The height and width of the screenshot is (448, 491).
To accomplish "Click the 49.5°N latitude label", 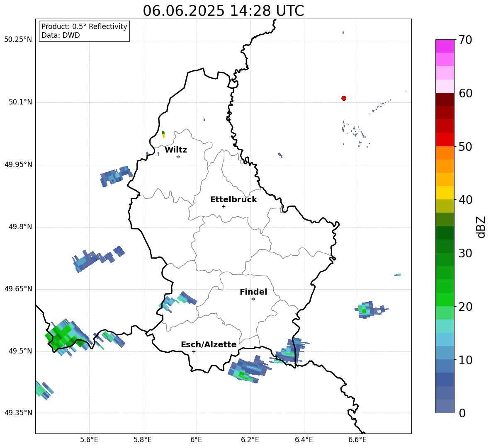I will 20,351.
